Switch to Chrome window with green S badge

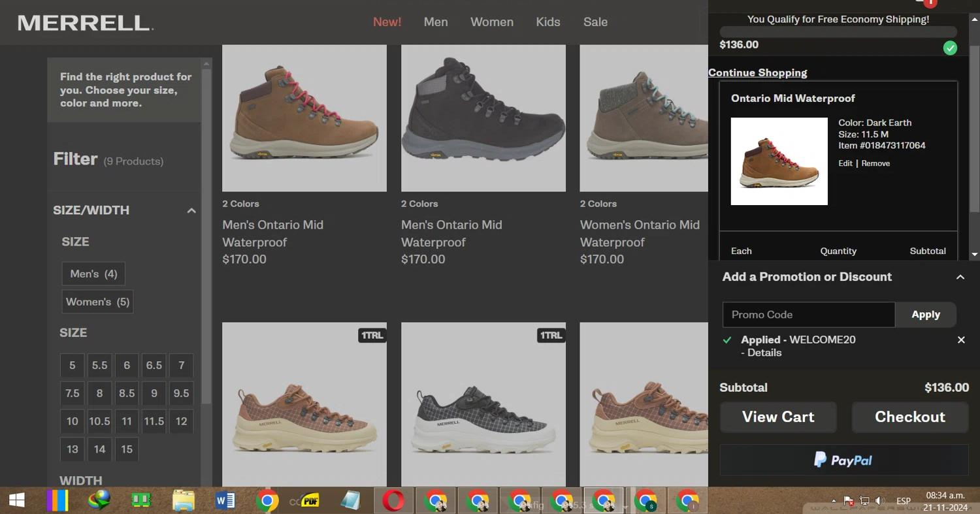pyautogui.click(x=645, y=501)
